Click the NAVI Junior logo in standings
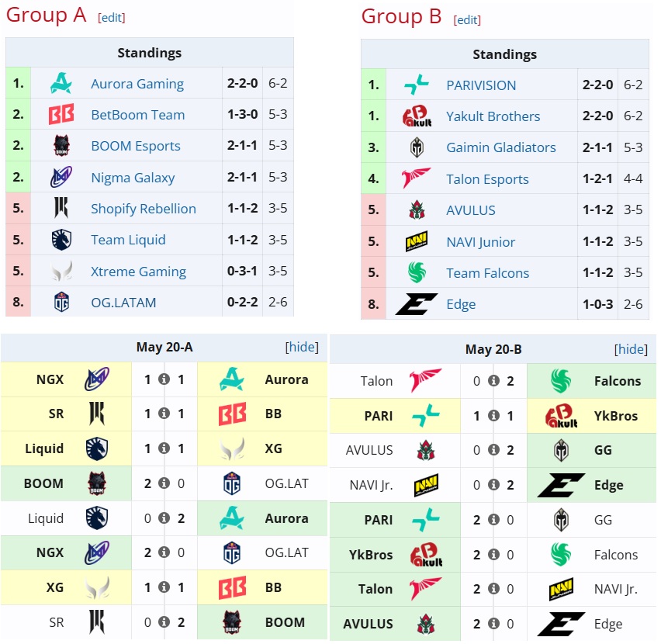This screenshot has height=644, width=661. (417, 241)
